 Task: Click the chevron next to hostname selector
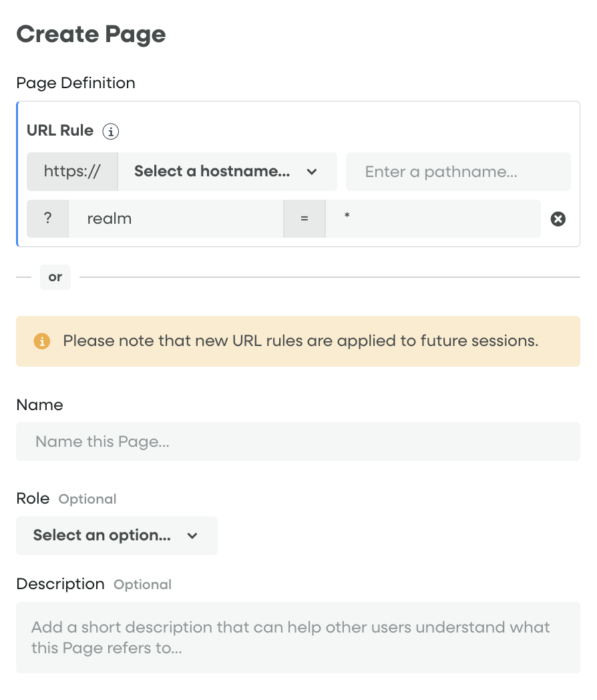312,172
